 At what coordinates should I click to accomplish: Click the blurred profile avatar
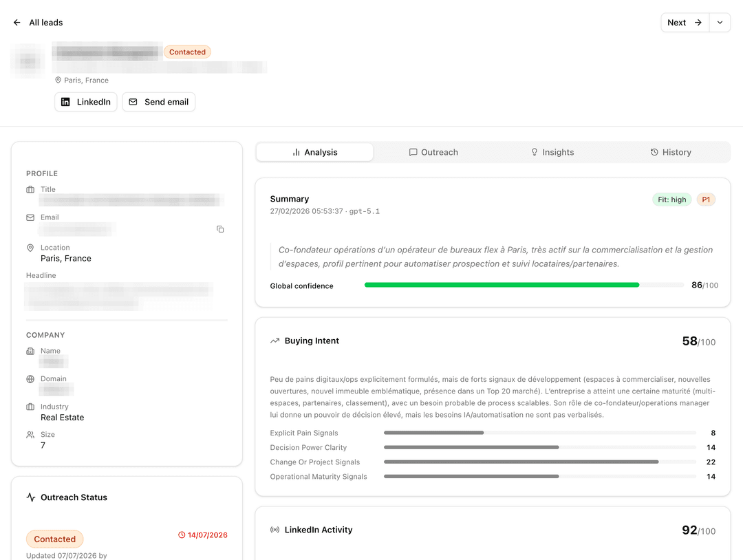point(28,61)
